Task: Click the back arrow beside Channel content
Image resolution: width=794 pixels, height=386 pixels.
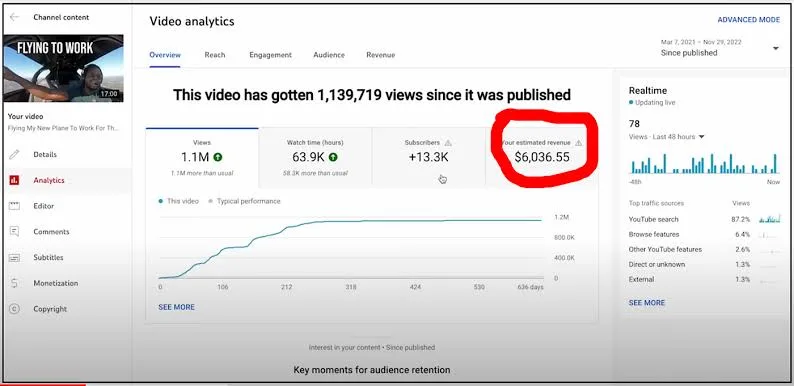Action: coord(14,17)
